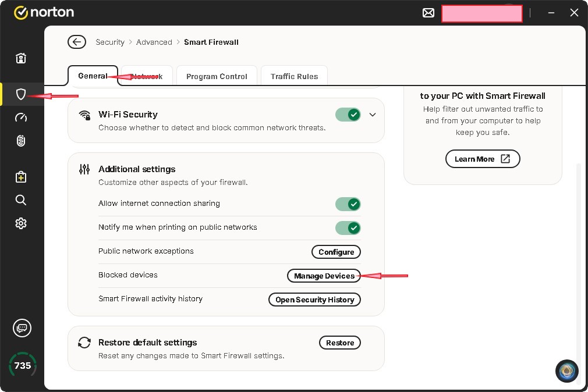This screenshot has height=392, width=588.
Task: Click the Manage Devices button
Action: [x=324, y=276]
